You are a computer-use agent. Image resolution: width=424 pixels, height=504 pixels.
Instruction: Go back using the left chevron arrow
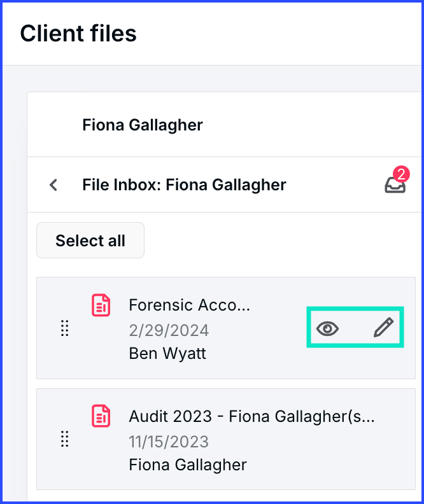point(53,185)
